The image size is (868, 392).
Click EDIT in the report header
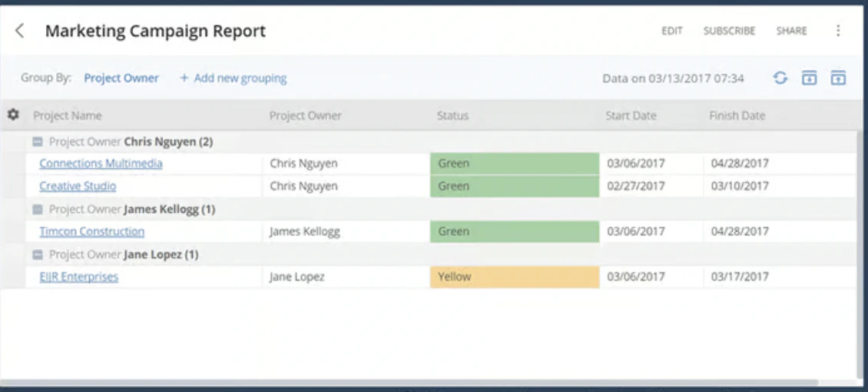(x=671, y=31)
